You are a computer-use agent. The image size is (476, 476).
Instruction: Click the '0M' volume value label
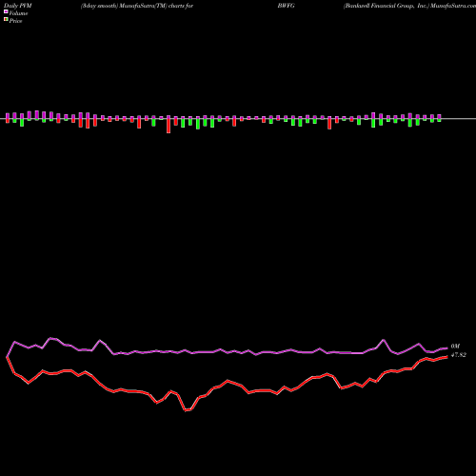coord(455,347)
